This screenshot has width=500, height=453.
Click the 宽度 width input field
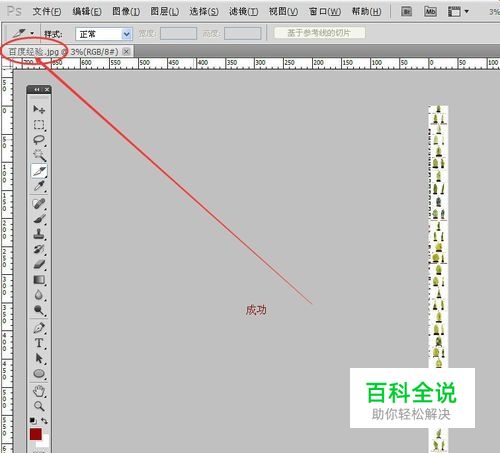tap(178, 34)
